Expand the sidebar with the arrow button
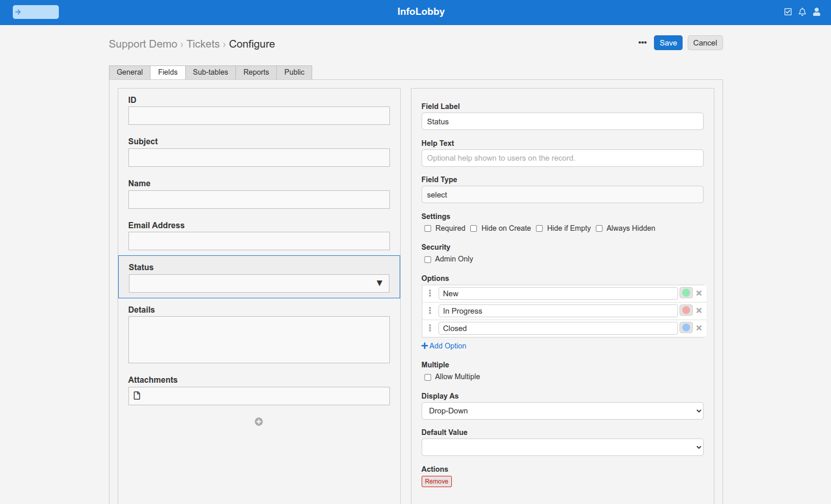This screenshot has height=504, width=831. pos(35,12)
